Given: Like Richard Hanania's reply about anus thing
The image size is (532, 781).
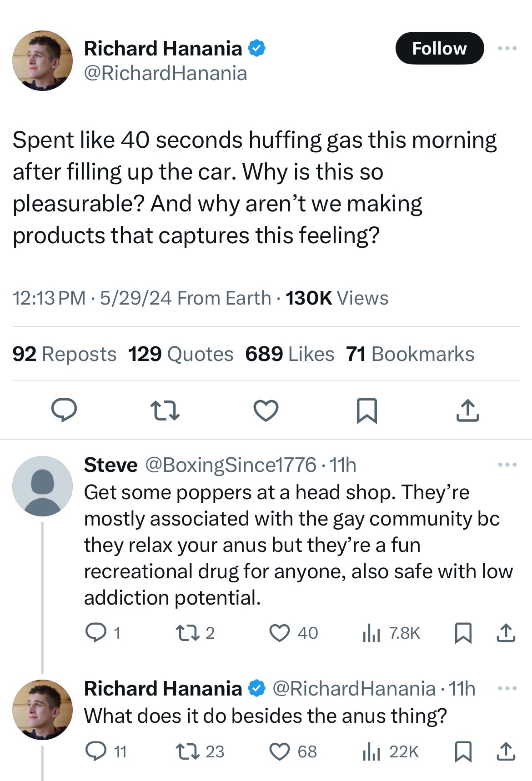Looking at the screenshot, I should [x=280, y=751].
